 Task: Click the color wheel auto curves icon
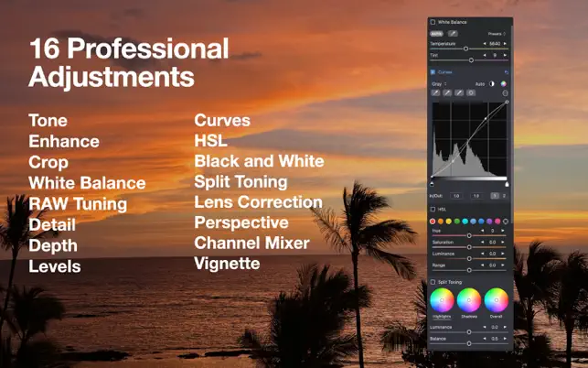click(x=504, y=83)
